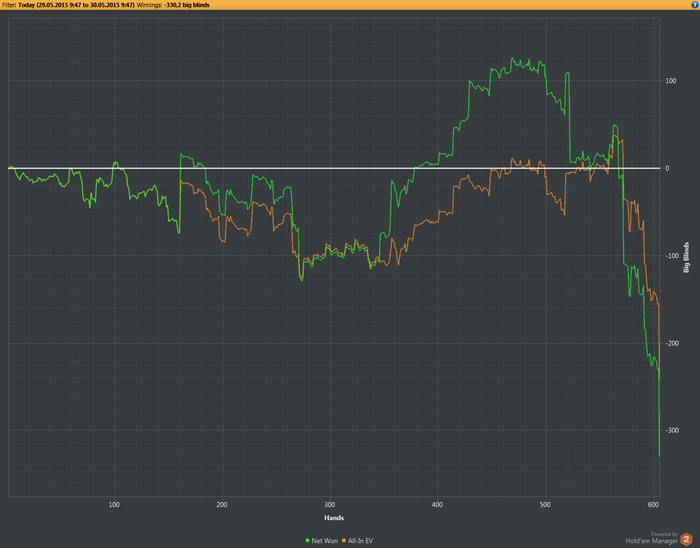Viewport: 700px width, 548px height.
Task: Click the -200 label on Big Blinds axis
Action: (x=672, y=343)
